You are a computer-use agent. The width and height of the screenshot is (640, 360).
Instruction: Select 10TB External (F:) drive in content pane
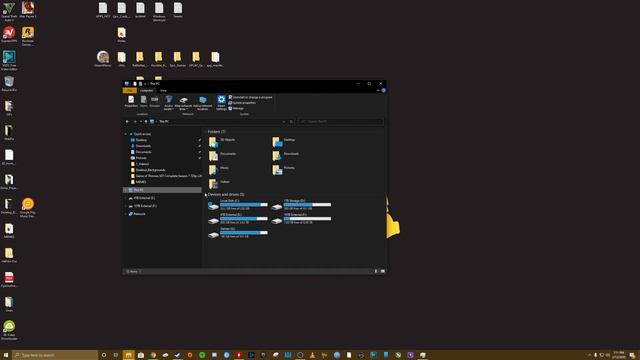[302, 218]
